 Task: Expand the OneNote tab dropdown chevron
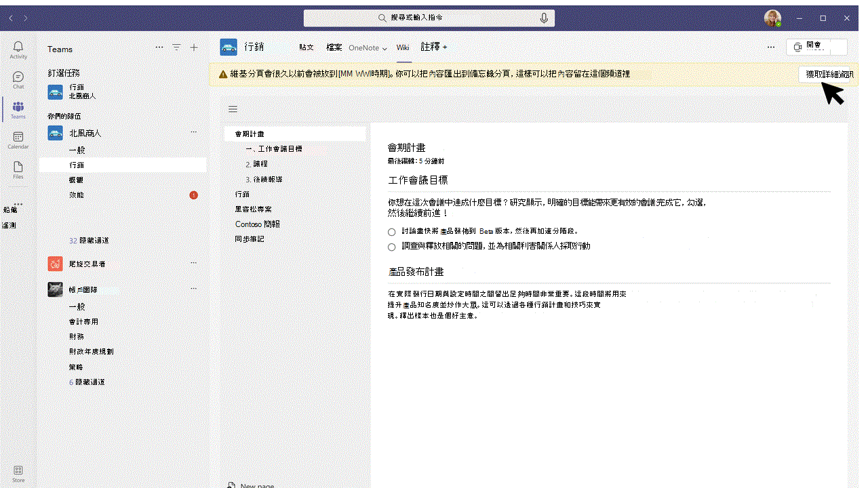(x=384, y=49)
